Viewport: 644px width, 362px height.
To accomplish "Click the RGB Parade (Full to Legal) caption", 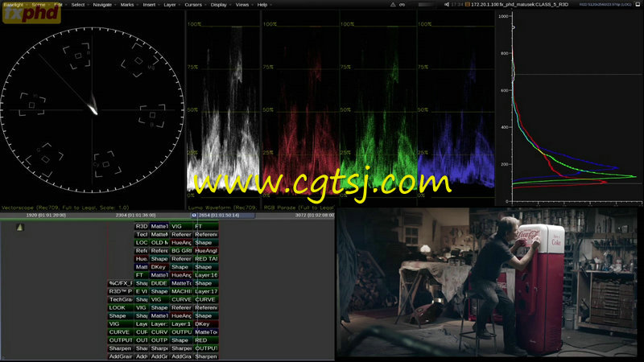I will pos(299,208).
